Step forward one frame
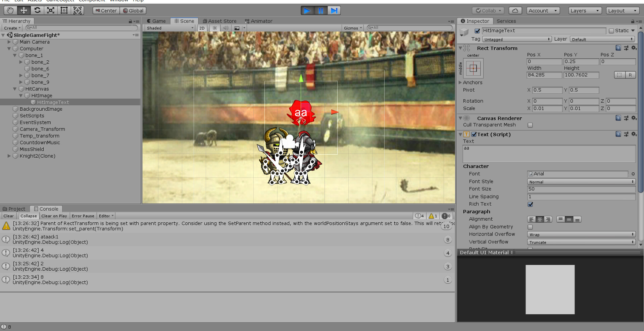The height and width of the screenshot is (331, 644). tap(334, 10)
